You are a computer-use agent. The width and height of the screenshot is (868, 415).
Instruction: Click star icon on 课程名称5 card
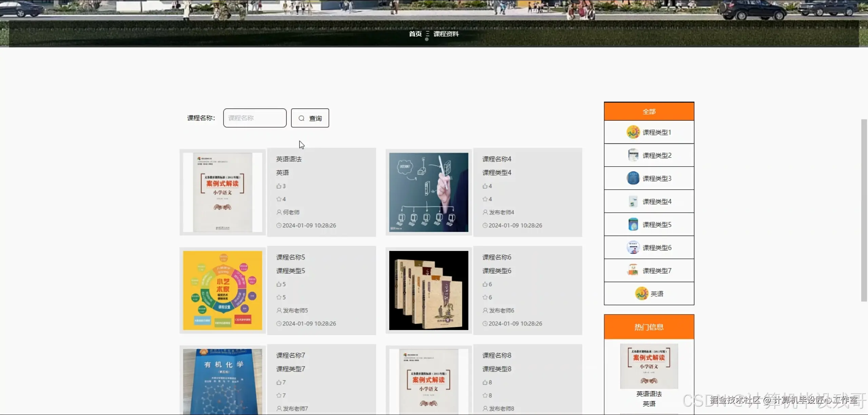click(x=279, y=297)
